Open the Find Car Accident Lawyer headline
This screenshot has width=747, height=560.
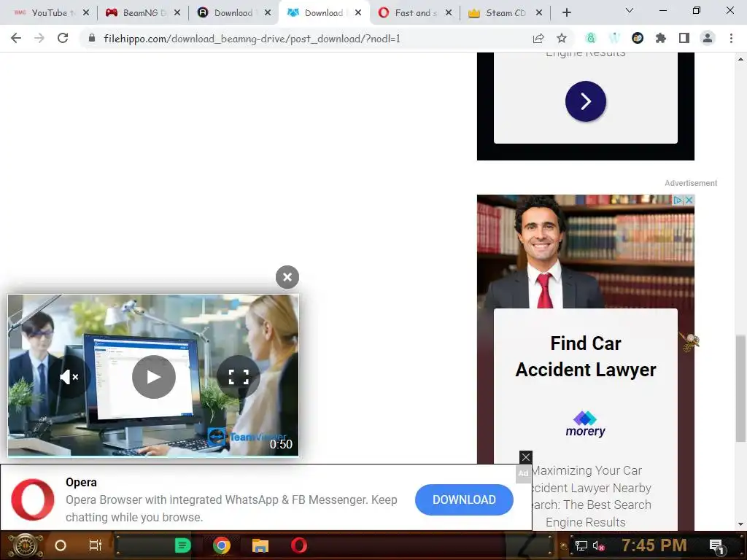pyautogui.click(x=586, y=356)
